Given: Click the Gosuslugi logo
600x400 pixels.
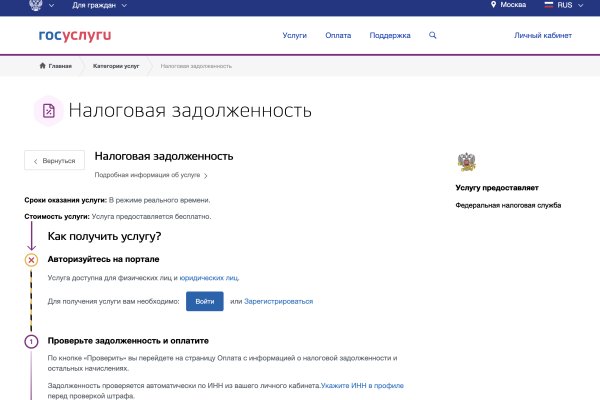Looking at the screenshot, I should 74,36.
